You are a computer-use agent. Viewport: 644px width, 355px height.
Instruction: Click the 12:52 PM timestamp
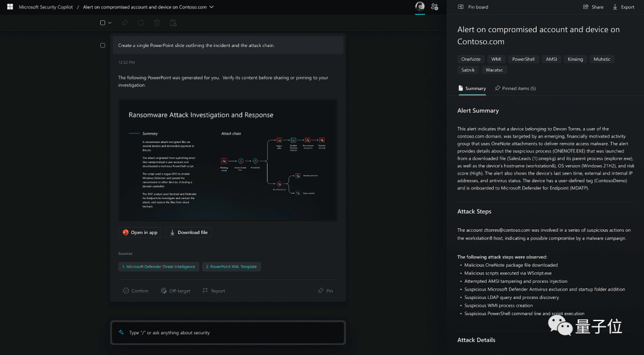click(x=126, y=63)
